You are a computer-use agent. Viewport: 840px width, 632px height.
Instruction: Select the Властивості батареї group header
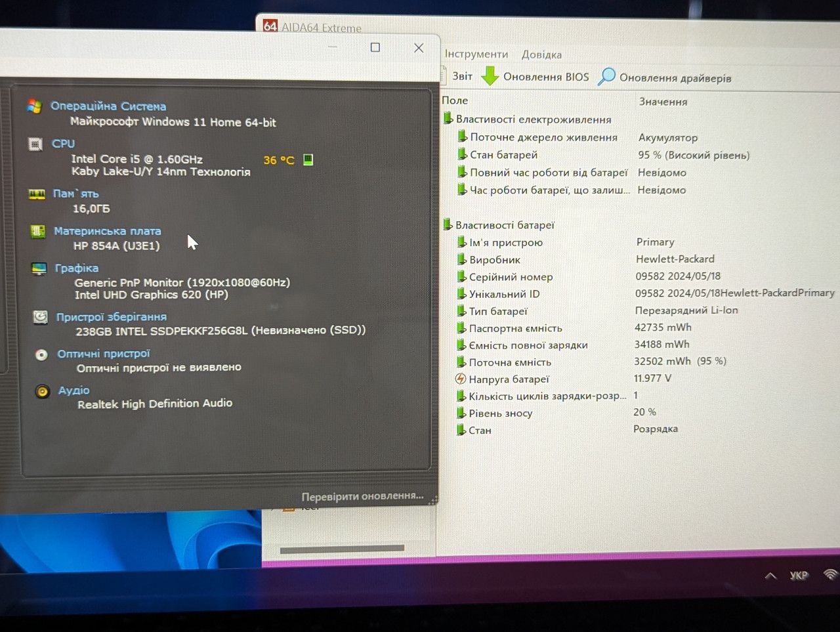click(x=505, y=225)
